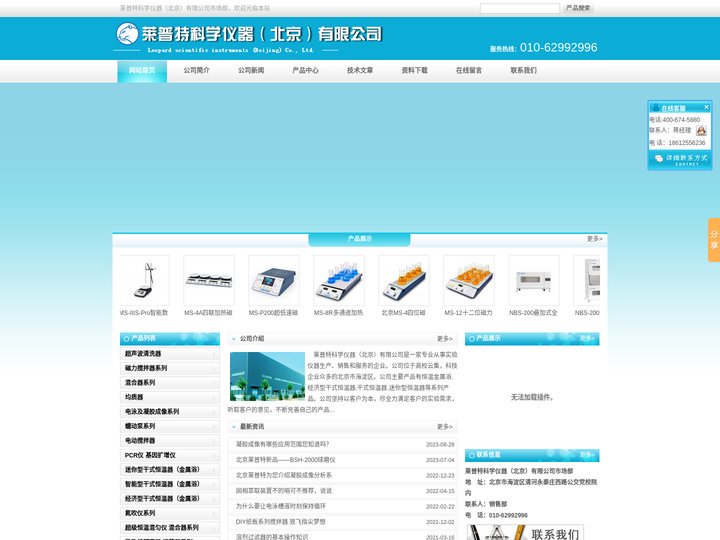Expand 混合器系列 product category
The image size is (720, 540).
pos(169,382)
